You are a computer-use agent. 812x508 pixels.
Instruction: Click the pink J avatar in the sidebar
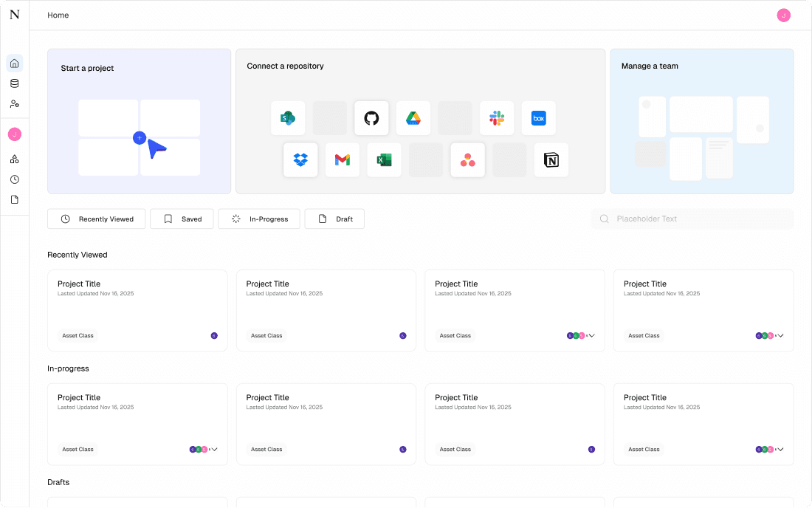coord(15,134)
